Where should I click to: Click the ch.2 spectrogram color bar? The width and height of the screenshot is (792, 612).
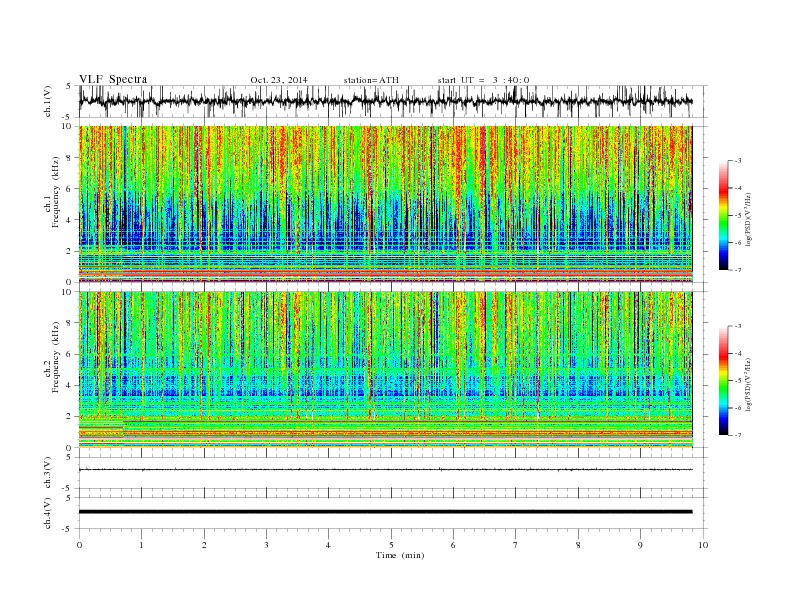723,380
